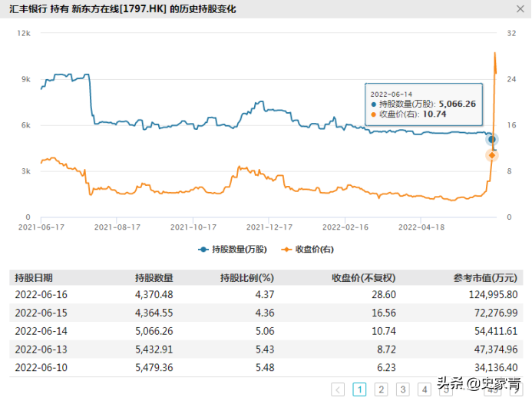Click market value 54,411.61
The image size is (532, 401).
point(496,331)
